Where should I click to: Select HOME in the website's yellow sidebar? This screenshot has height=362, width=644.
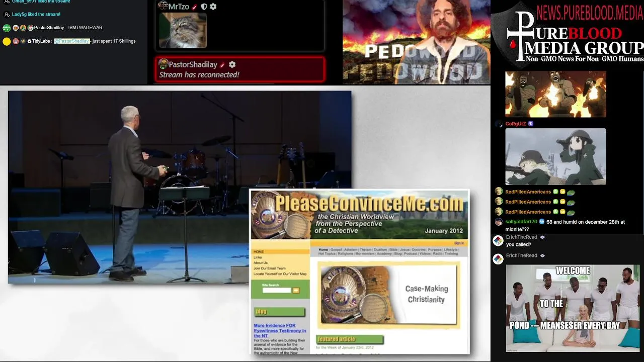[x=259, y=252]
